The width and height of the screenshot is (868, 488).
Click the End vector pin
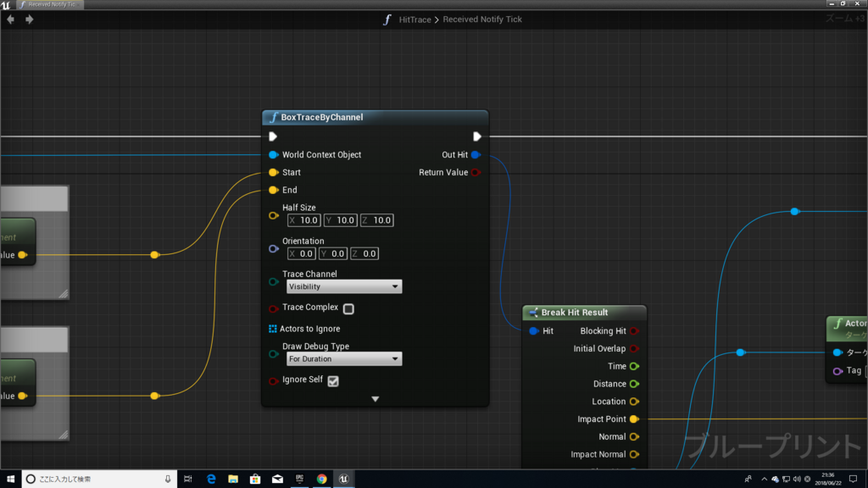(274, 191)
